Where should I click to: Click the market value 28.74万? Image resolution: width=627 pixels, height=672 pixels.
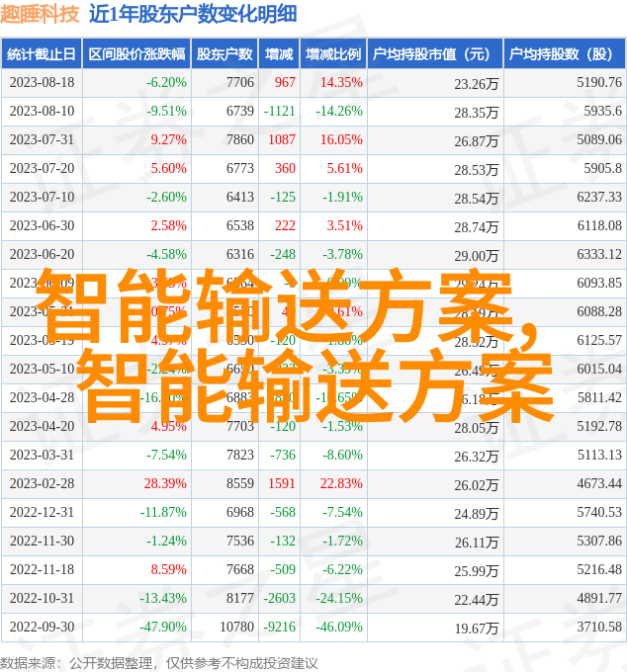[x=477, y=227]
